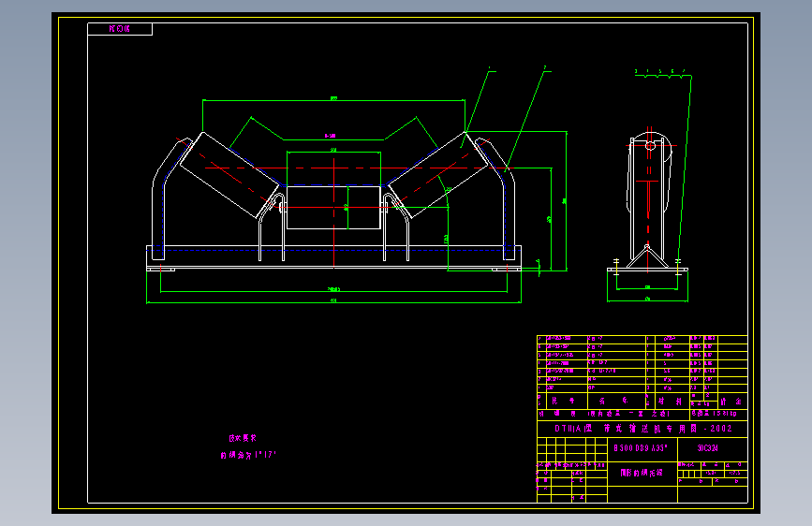812x526 pixels.
Task: Select the leader line labeled 2 at the top
Action: pyautogui.click(x=525, y=120)
